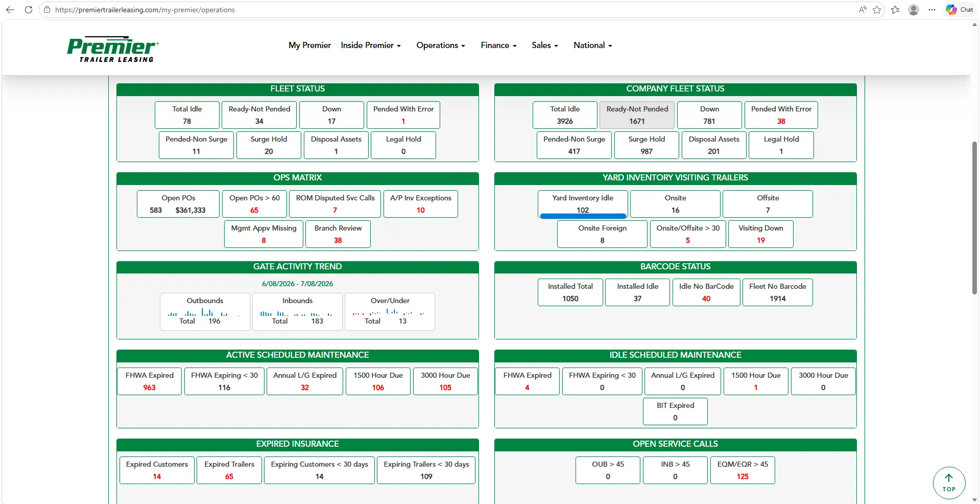Open the EQM/EQR > 45 tile
The height and width of the screenshot is (504, 980).
743,470
